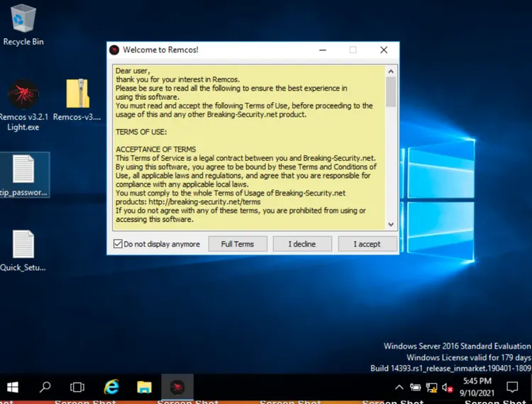Show hidden system tray icons chevron
Image resolution: width=532 pixels, height=404 pixels.
[x=399, y=388]
